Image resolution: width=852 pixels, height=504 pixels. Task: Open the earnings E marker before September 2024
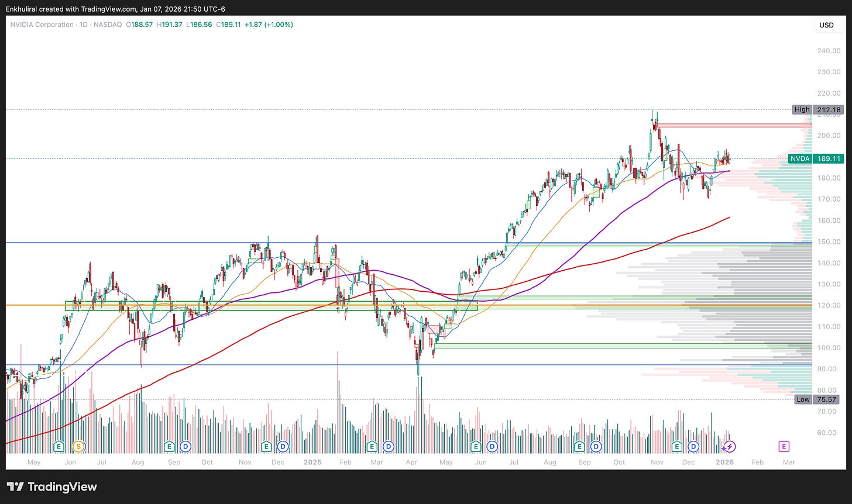(169, 447)
